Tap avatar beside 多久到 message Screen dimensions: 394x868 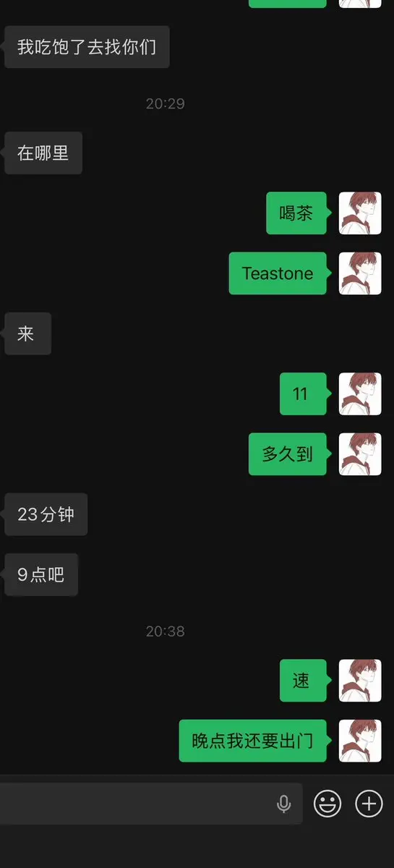tap(360, 454)
